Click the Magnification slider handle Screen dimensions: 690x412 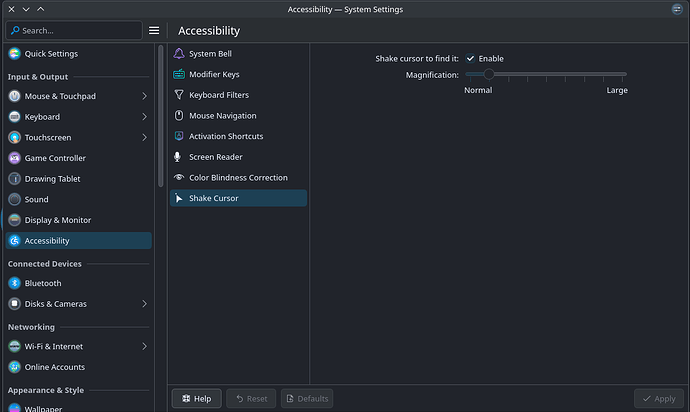click(x=488, y=74)
